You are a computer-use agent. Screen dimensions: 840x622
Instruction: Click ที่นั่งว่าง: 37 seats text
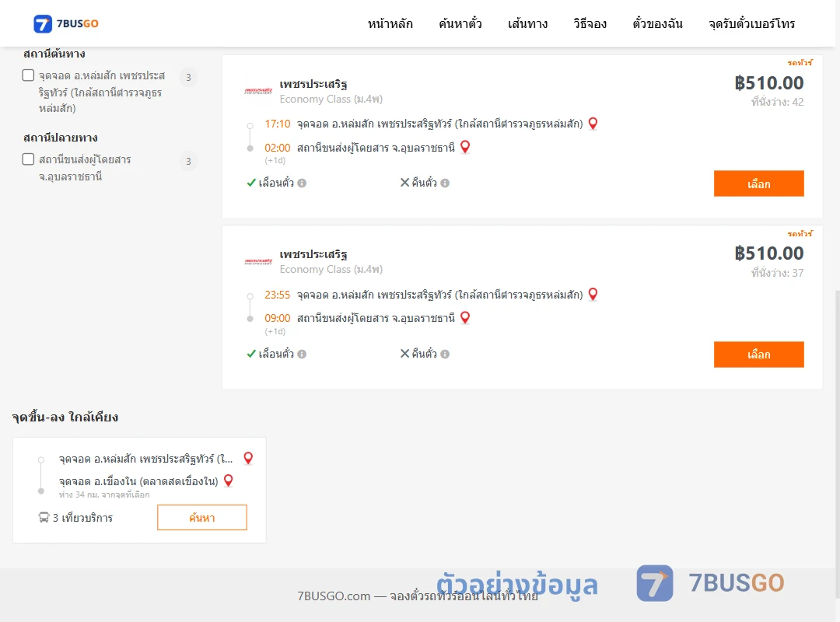click(777, 273)
